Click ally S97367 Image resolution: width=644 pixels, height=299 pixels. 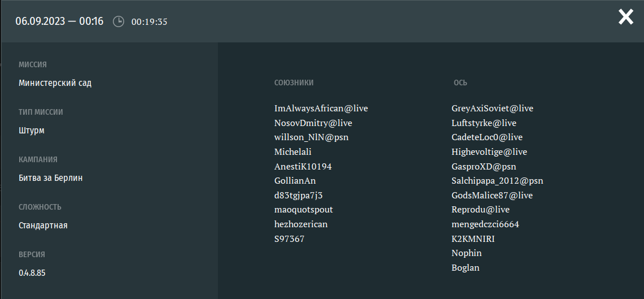(x=289, y=239)
